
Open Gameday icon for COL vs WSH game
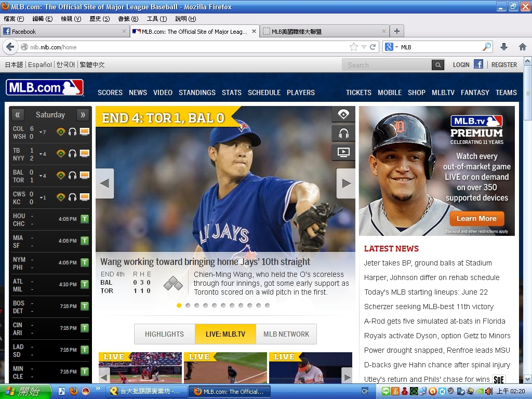pos(61,131)
